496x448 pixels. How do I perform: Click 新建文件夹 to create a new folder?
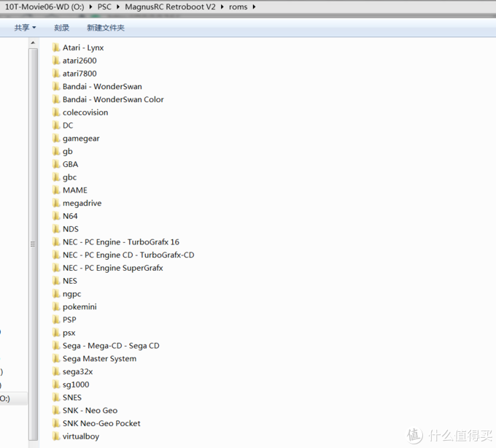pos(106,28)
